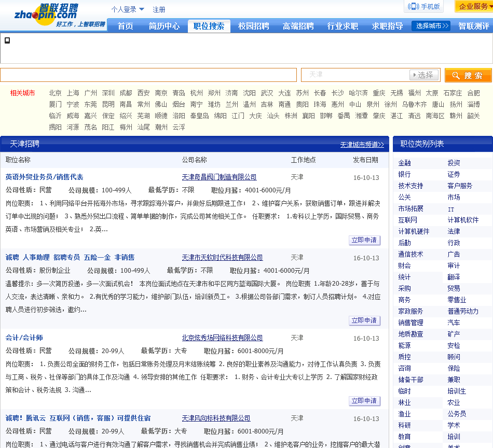Apply now for the 英语外贸业务员 job
This screenshot has width=493, height=448.
tap(364, 240)
